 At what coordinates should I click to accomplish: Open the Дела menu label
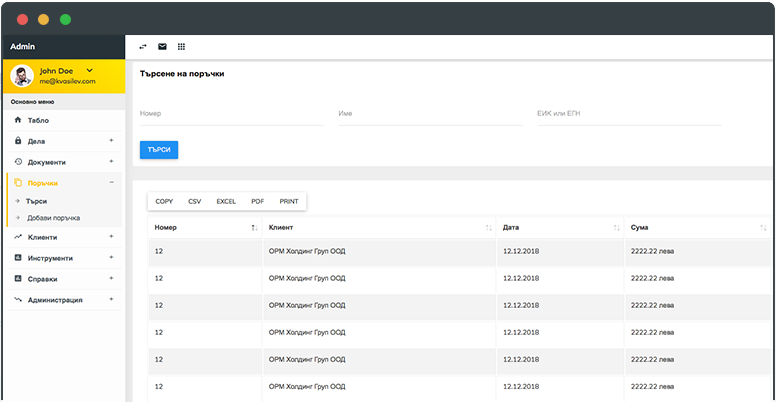(x=37, y=141)
